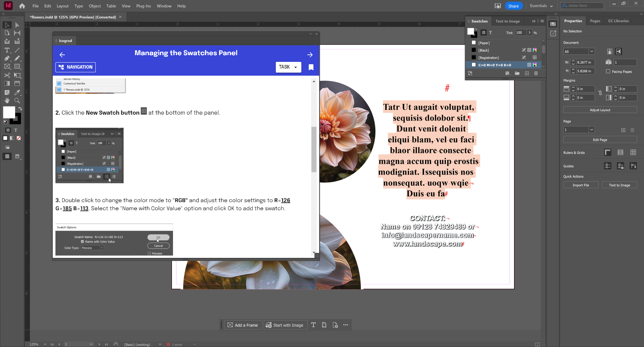Click the Adjust Layout button

tap(600, 110)
